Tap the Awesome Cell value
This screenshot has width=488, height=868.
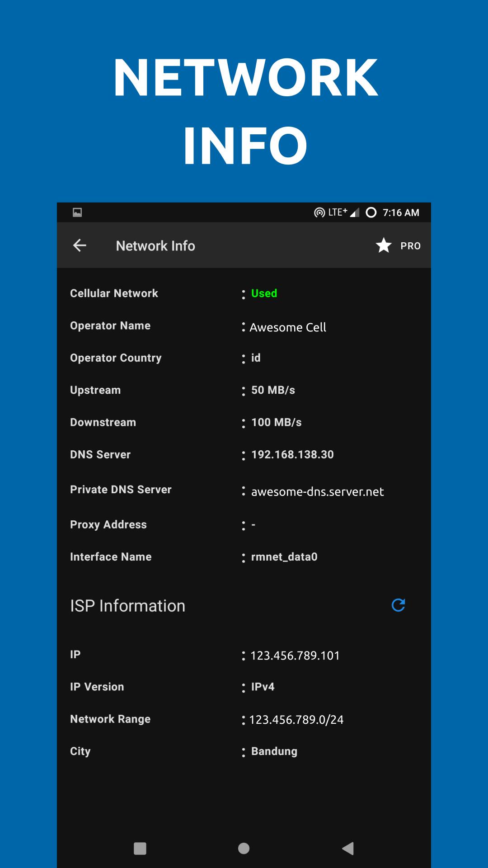click(x=288, y=327)
